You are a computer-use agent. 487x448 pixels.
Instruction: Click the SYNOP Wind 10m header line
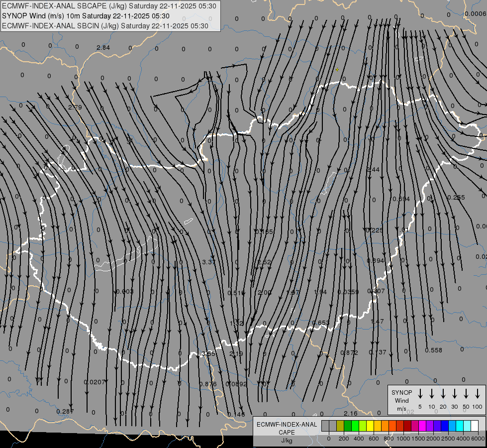89,16
